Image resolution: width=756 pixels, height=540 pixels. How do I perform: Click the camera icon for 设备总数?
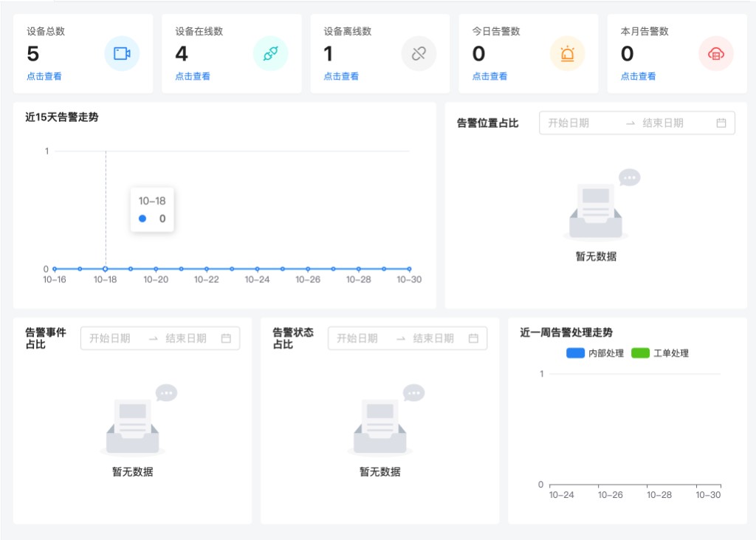(122, 54)
